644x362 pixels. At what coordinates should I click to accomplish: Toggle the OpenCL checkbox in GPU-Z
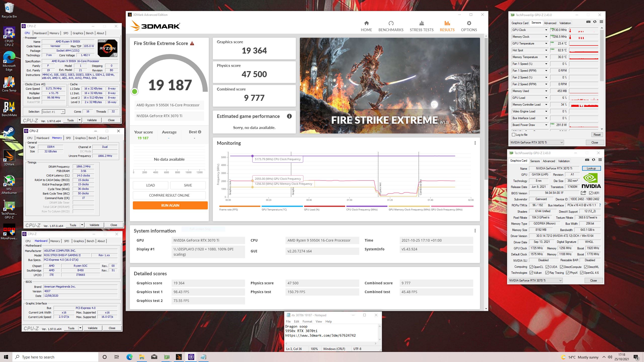coord(531,267)
